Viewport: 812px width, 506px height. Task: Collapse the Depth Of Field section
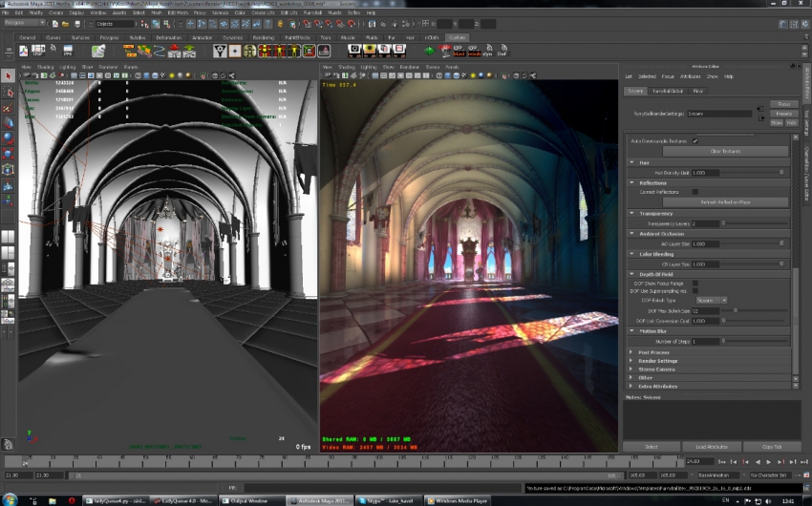tap(632, 274)
